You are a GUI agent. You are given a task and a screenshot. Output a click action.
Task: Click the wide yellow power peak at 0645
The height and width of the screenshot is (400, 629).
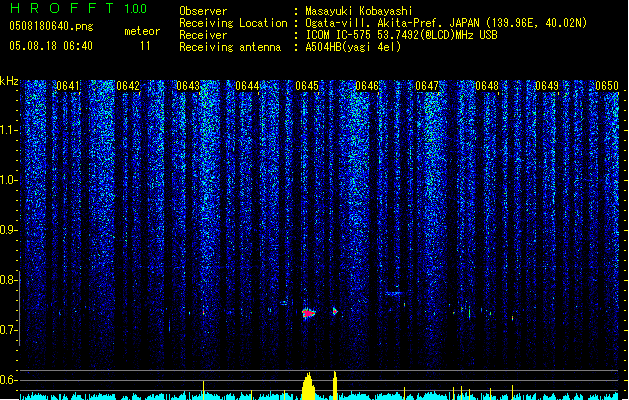pos(308,386)
